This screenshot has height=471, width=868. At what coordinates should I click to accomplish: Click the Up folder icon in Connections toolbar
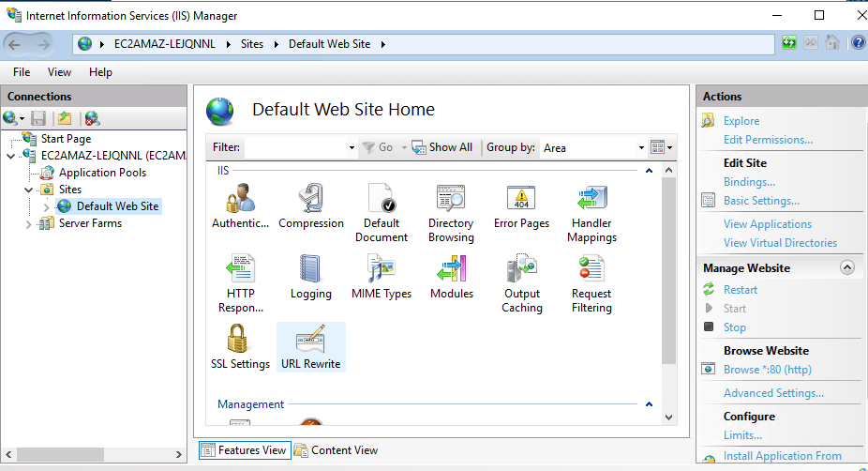click(x=65, y=118)
